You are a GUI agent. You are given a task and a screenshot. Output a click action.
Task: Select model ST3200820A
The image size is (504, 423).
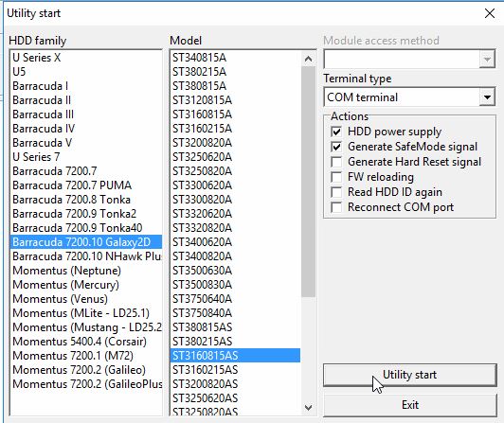click(x=236, y=143)
